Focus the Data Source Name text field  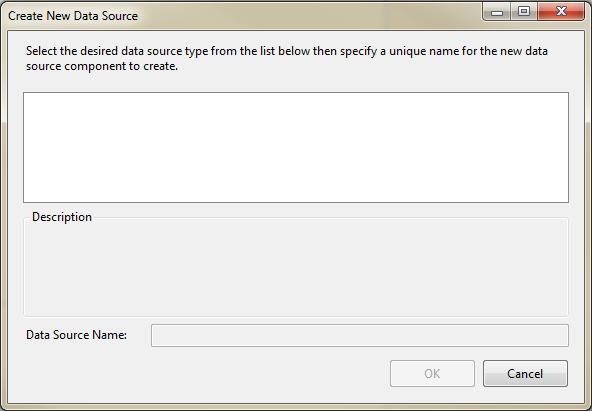(x=360, y=335)
